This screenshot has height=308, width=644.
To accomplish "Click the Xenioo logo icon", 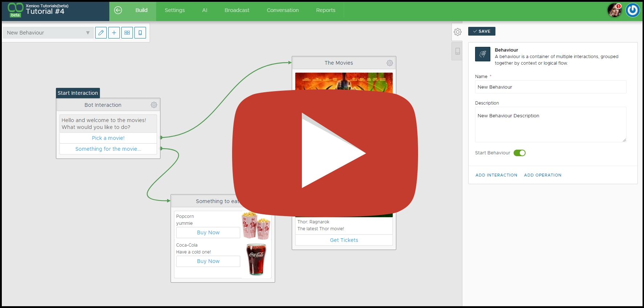I will click(15, 9).
